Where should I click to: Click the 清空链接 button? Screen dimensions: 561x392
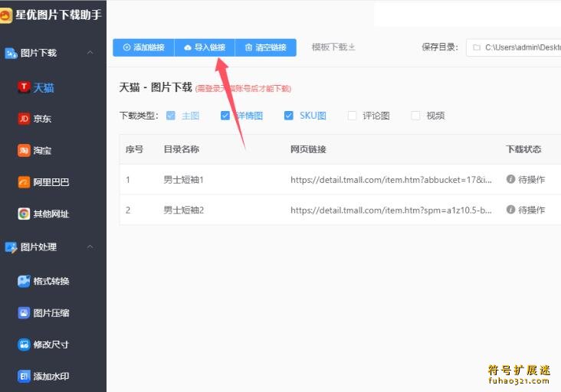pos(265,47)
